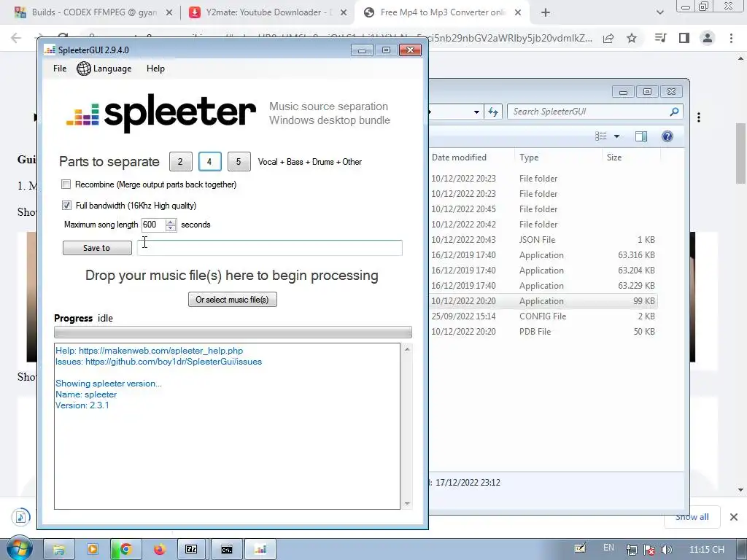Image resolution: width=747 pixels, height=560 pixels.
Task: Close the Y2mate browser tab
Action: [343, 13]
